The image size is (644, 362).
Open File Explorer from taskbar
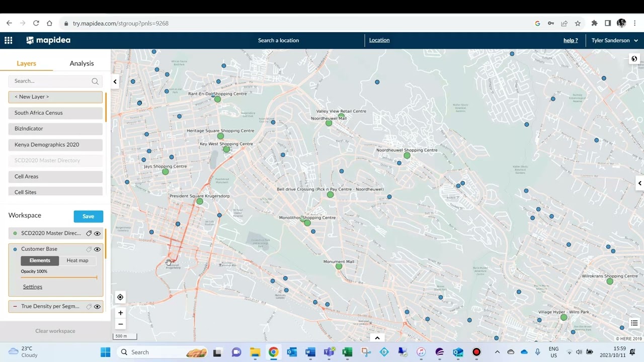(x=255, y=352)
